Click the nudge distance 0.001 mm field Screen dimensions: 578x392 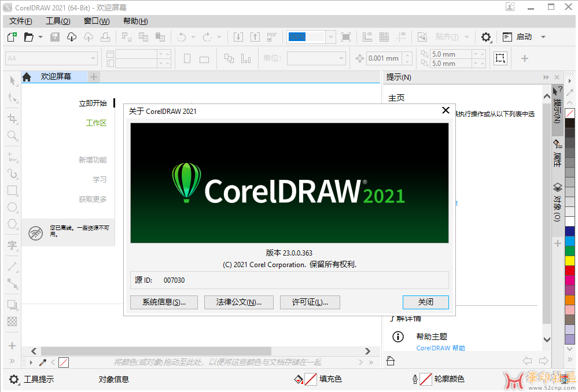385,58
